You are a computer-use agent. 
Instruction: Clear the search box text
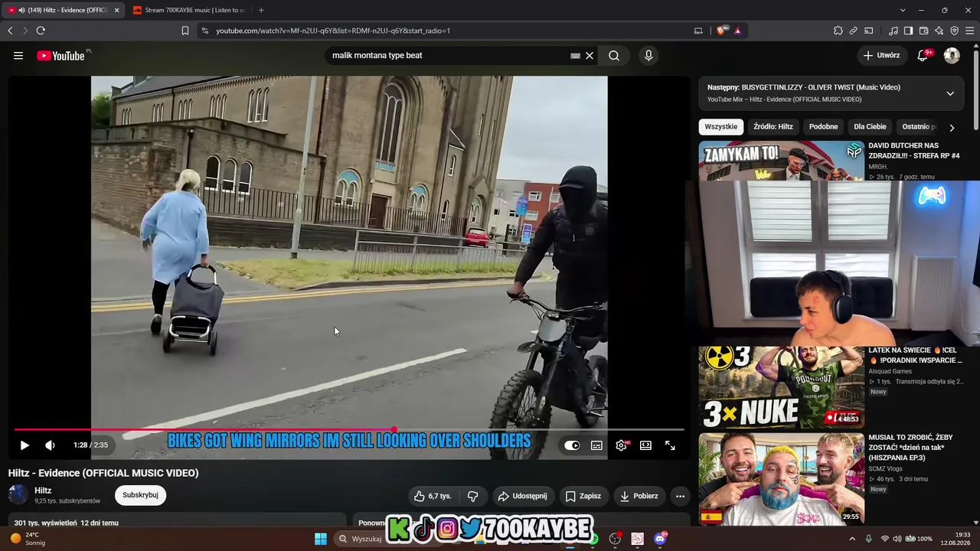pyautogui.click(x=590, y=56)
